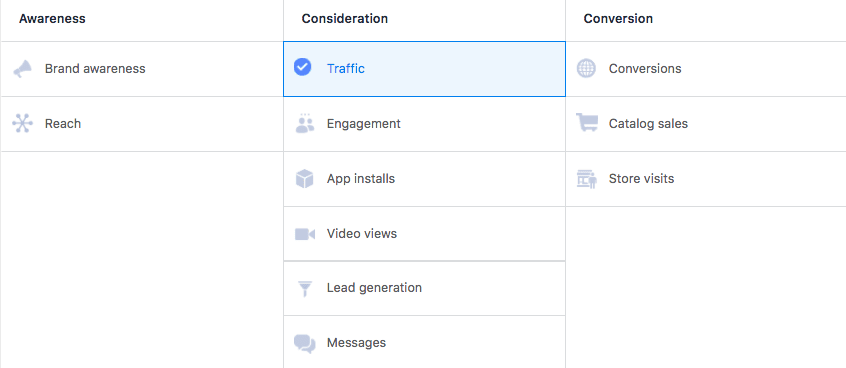Screen dimensions: 846x368
Task: Click the chat bubbles Messages icon
Action: [305, 344]
